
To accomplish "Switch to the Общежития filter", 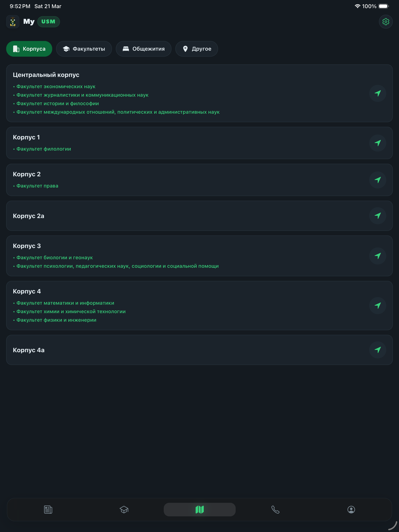I will 144,49.
